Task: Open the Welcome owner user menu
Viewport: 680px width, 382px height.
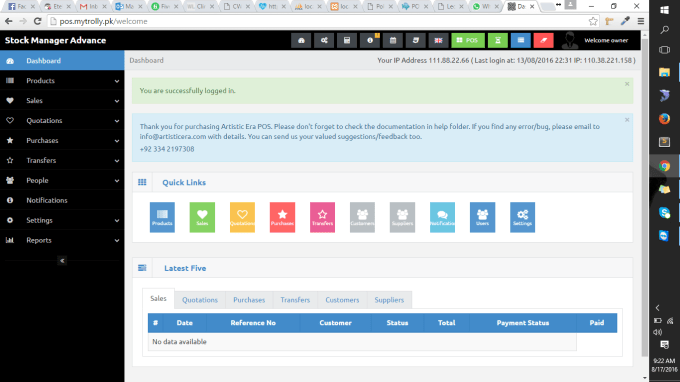Action: pos(596,40)
